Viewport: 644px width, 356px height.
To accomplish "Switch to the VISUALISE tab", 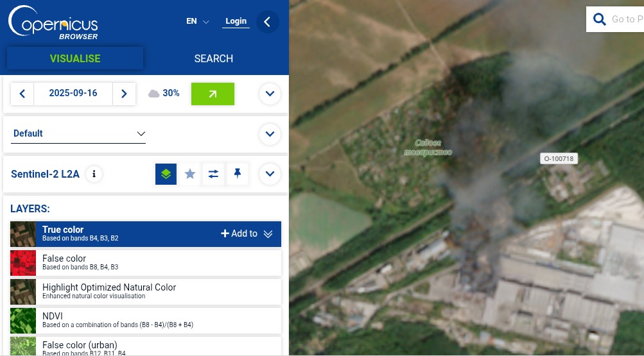I will (x=75, y=58).
